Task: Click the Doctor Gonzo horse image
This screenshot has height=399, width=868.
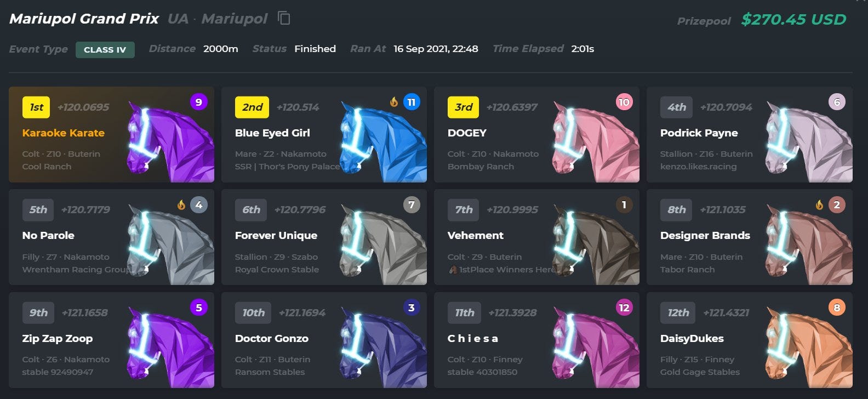Action: pyautogui.click(x=382, y=347)
